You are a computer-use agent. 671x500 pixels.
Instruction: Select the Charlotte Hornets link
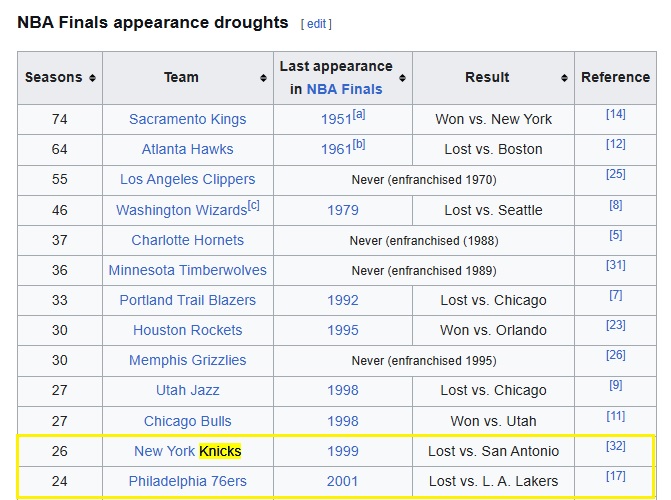tap(187, 240)
